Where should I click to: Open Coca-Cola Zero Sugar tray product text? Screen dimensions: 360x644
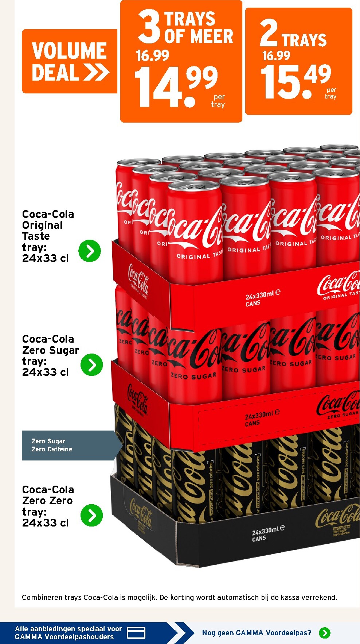[50, 355]
